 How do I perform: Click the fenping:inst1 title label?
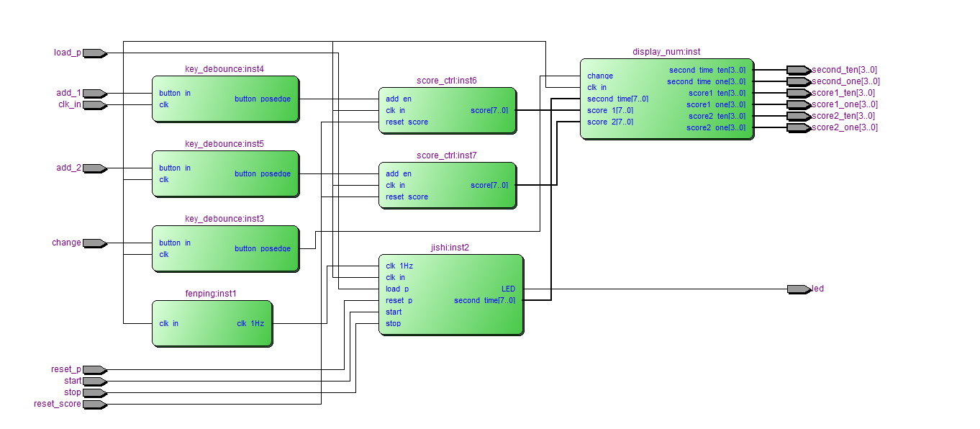(x=211, y=294)
